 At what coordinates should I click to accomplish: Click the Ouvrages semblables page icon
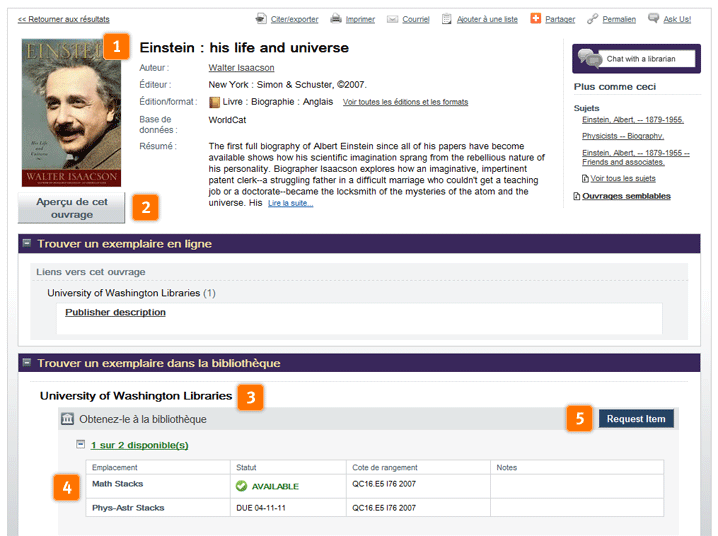pyautogui.click(x=576, y=196)
